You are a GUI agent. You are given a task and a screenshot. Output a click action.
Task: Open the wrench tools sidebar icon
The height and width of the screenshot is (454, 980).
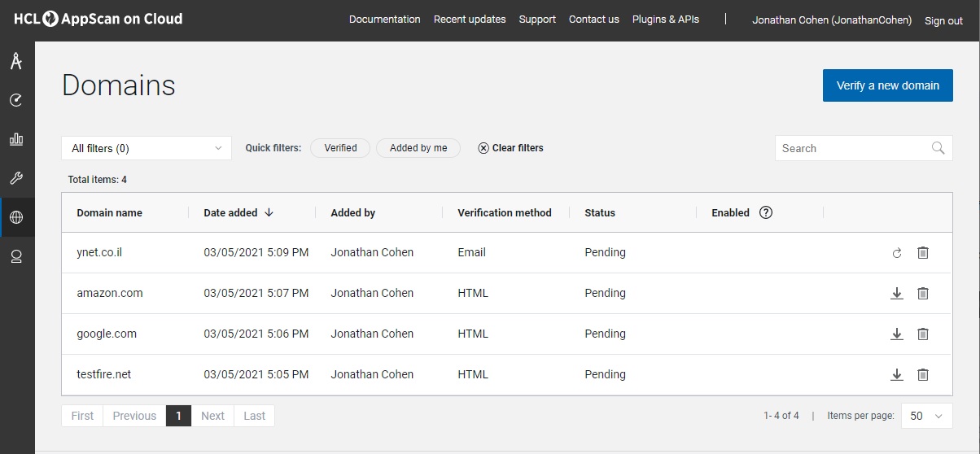point(16,178)
